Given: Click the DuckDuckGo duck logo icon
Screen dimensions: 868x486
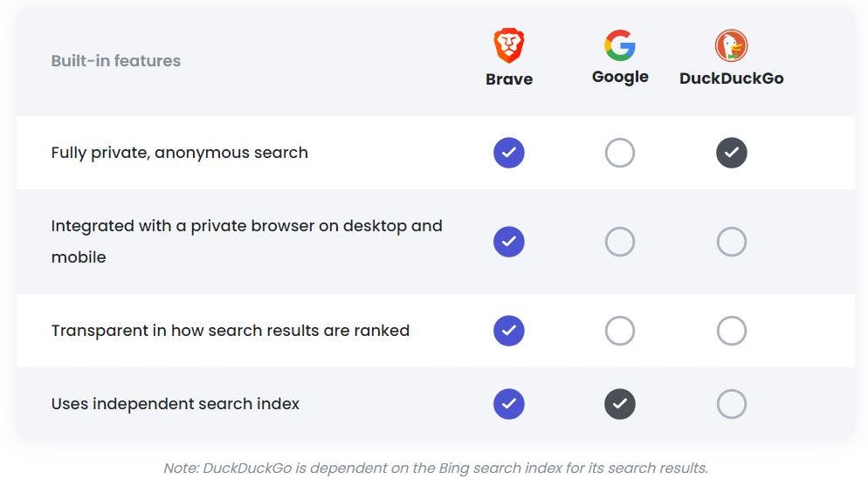Looking at the screenshot, I should [731, 45].
